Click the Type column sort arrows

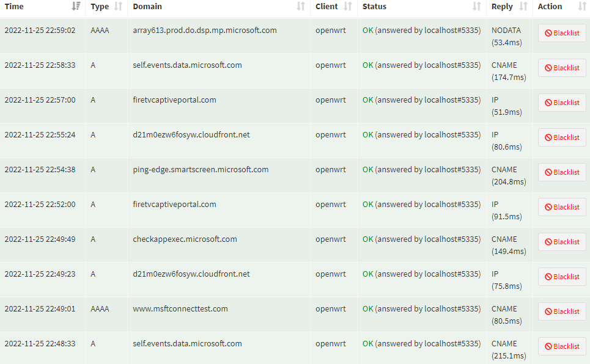[x=118, y=6]
